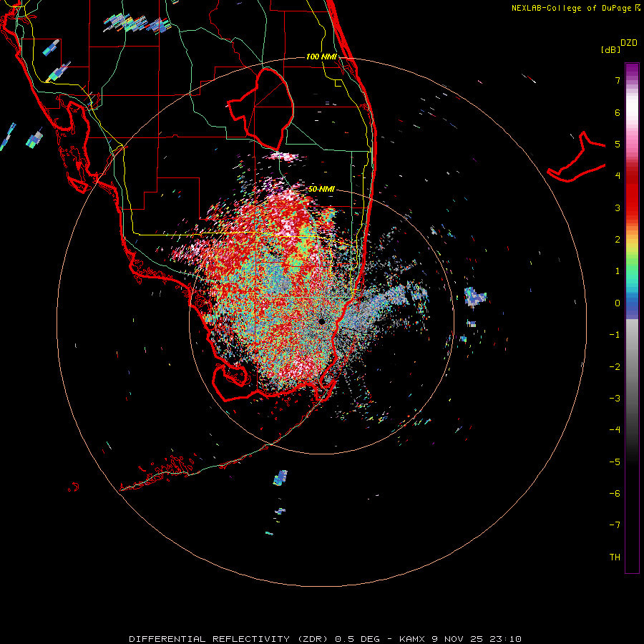644x644 pixels.
Task: Click the scale value -7 label
Action: pyautogui.click(x=615, y=525)
